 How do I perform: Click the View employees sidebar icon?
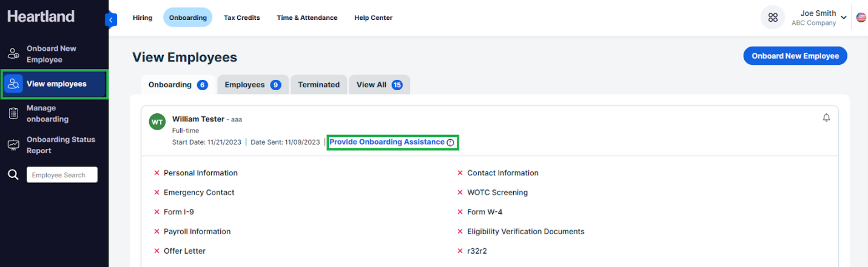tap(13, 84)
